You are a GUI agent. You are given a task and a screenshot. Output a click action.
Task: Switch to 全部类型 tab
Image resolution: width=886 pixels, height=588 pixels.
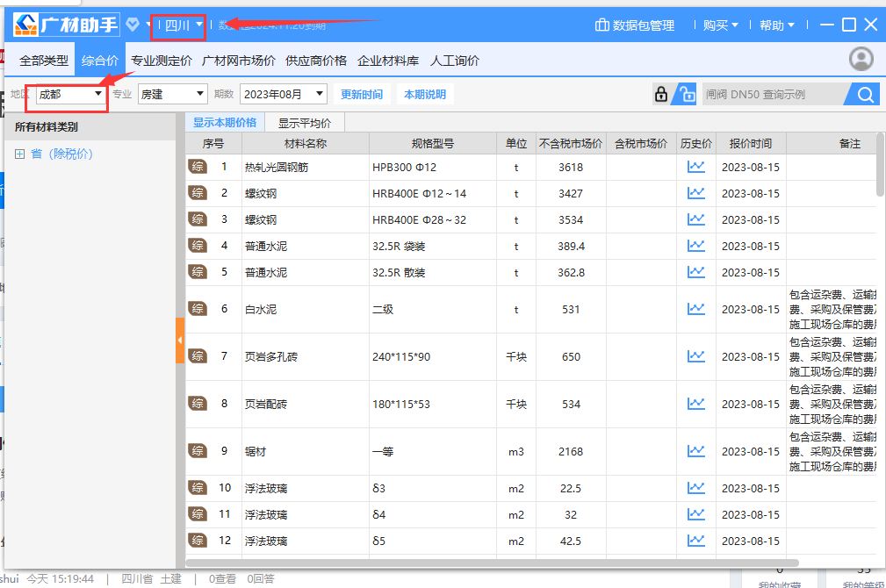[x=44, y=61]
